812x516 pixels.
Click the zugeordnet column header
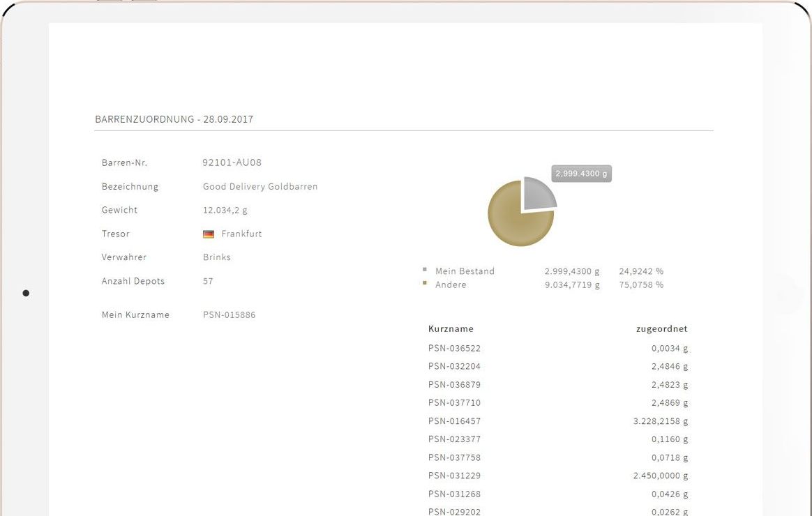[661, 328]
